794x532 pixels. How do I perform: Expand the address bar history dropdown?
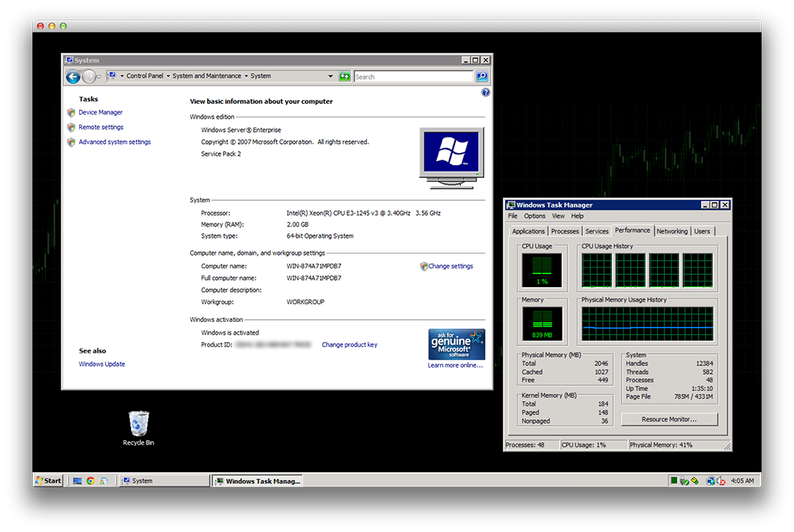(x=330, y=76)
